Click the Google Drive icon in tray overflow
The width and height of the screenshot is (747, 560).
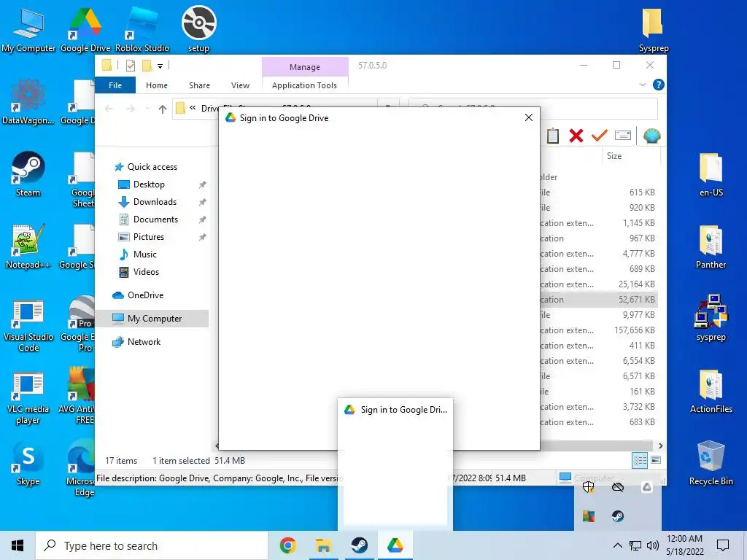647,486
